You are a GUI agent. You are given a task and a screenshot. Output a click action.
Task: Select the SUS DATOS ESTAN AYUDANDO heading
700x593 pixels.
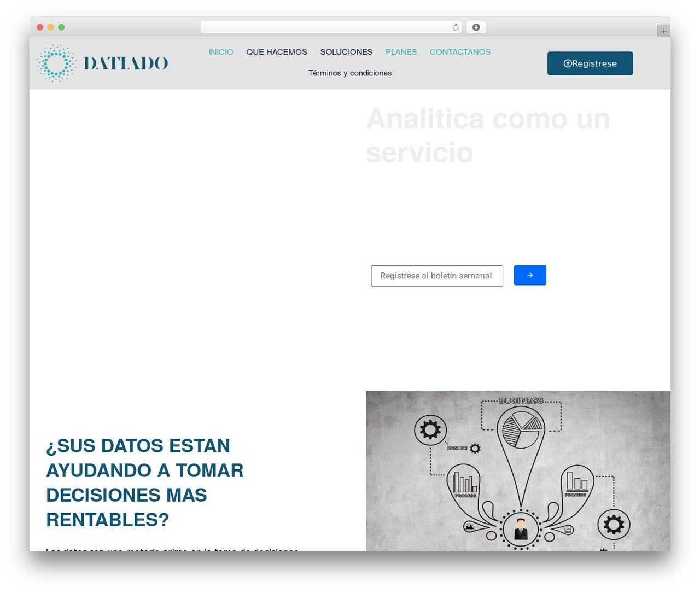click(145, 482)
